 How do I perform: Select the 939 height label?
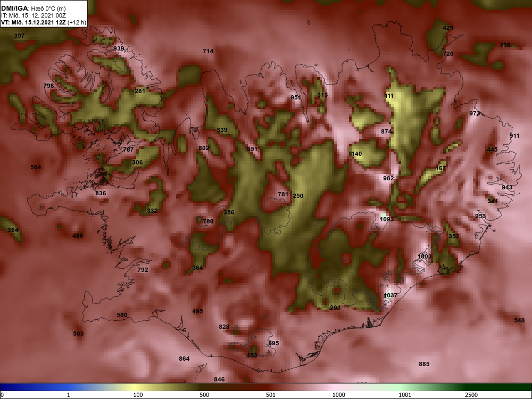pos(119,48)
